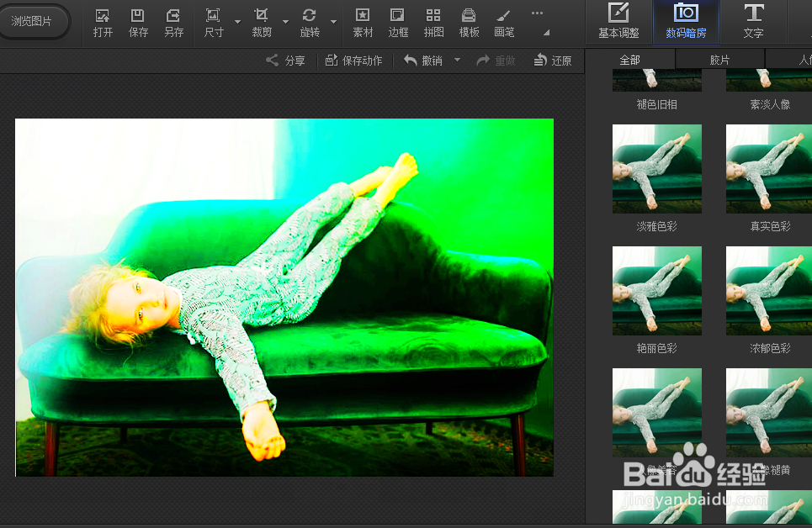Apply the 素淡人像 effect thumbnail
812x528 pixels.
[769, 80]
